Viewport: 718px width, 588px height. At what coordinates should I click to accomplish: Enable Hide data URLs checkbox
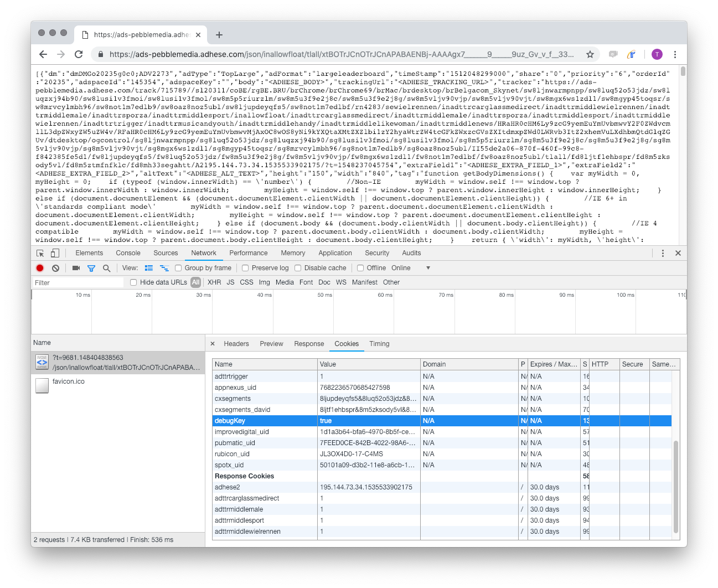[133, 282]
